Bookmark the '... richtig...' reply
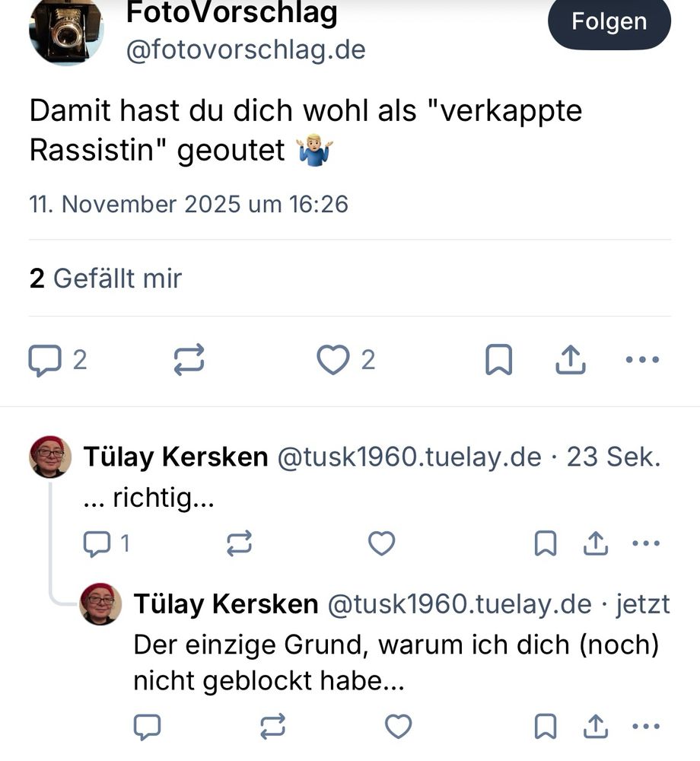 546,543
